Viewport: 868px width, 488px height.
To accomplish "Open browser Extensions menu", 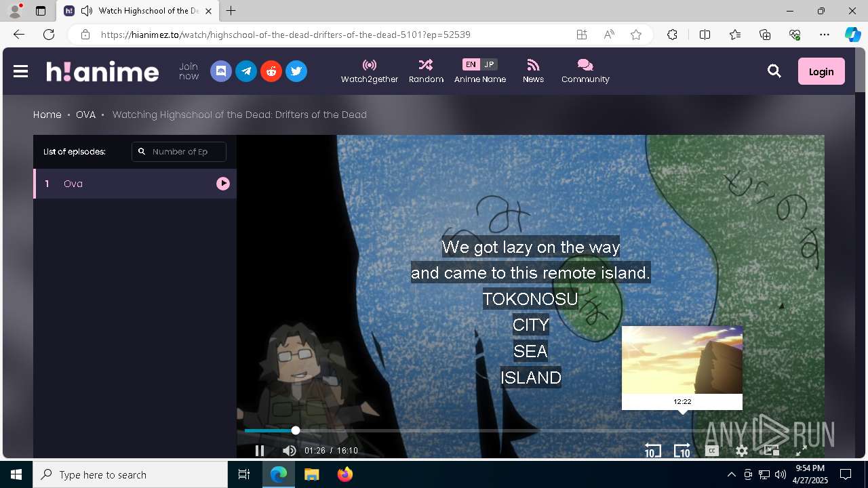I will coord(672,35).
